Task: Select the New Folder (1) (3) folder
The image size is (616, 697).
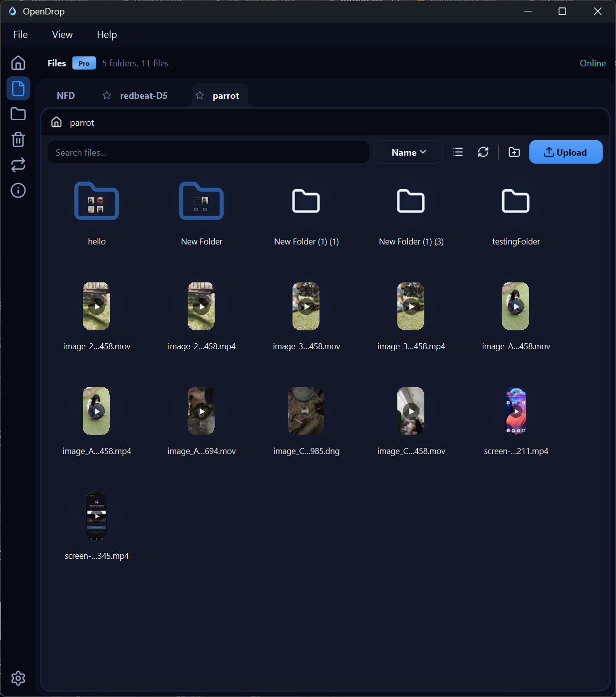Action: point(411,201)
